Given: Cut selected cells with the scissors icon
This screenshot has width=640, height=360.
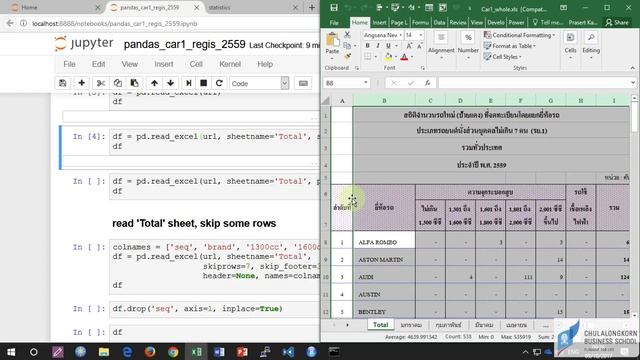Looking at the screenshot, I should pyautogui.click(x=101, y=83).
